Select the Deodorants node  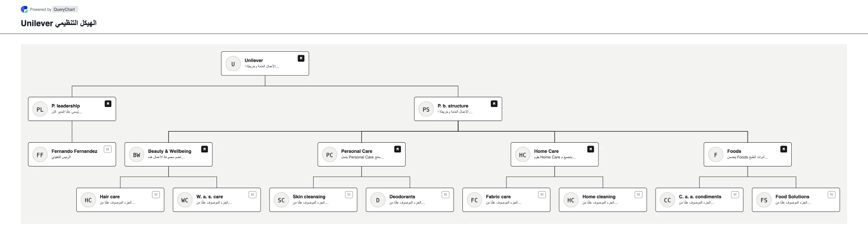pyautogui.click(x=410, y=200)
